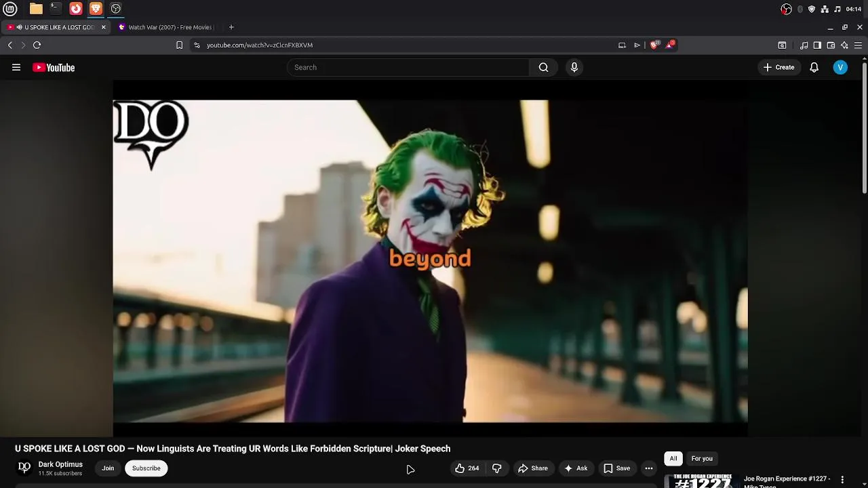This screenshot has width=868, height=488.
Task: Open the Dark Optimus channel avatar
Action: pyautogui.click(x=24, y=468)
